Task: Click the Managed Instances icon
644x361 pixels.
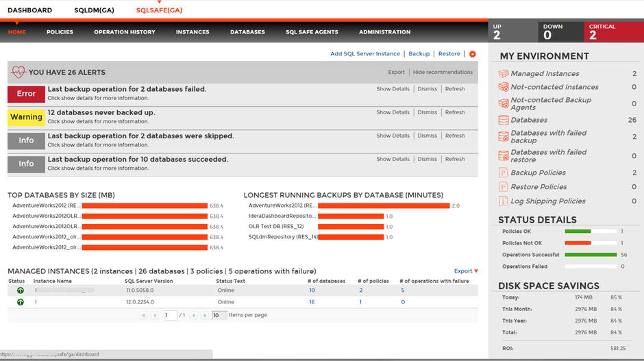Action: point(503,73)
